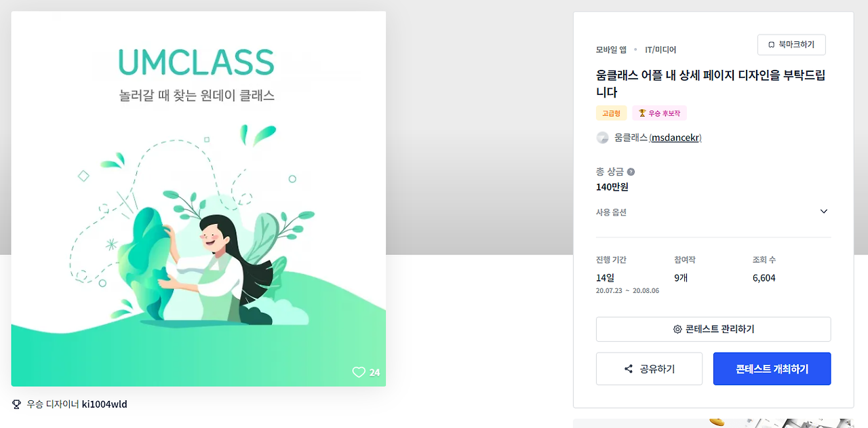Expand the 사용 옵션 chevron
Screen dimensions: 868x428
[x=824, y=212]
